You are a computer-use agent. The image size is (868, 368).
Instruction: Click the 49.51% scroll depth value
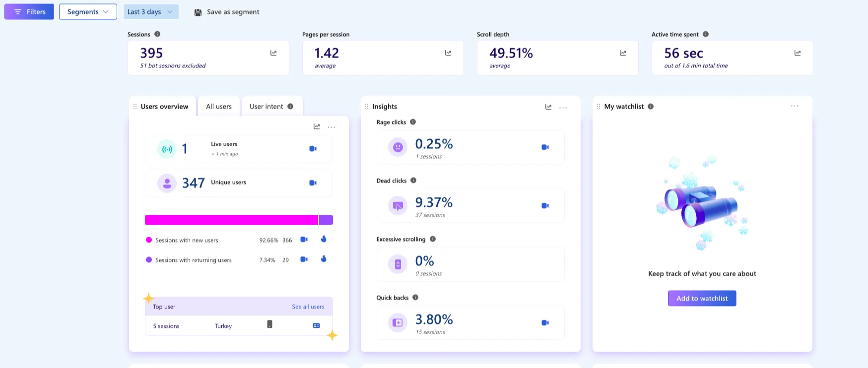point(511,53)
